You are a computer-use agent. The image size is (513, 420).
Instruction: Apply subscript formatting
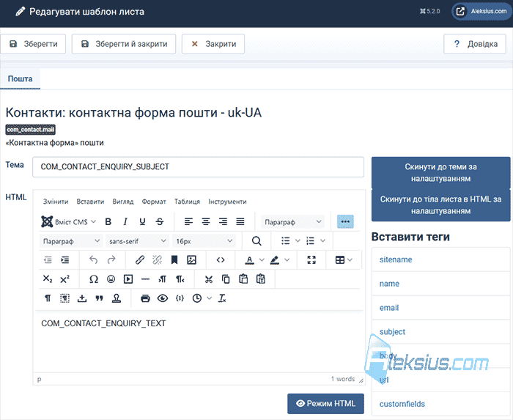pyautogui.click(x=48, y=279)
